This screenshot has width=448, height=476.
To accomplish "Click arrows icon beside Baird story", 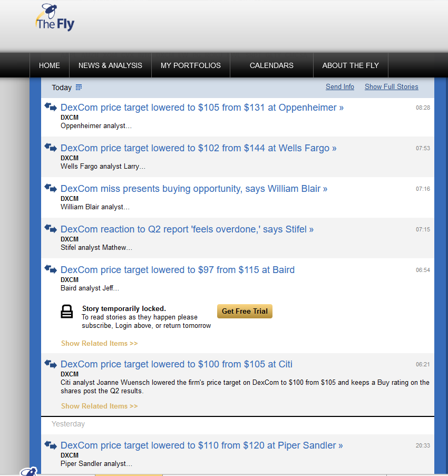I will pos(51,269).
